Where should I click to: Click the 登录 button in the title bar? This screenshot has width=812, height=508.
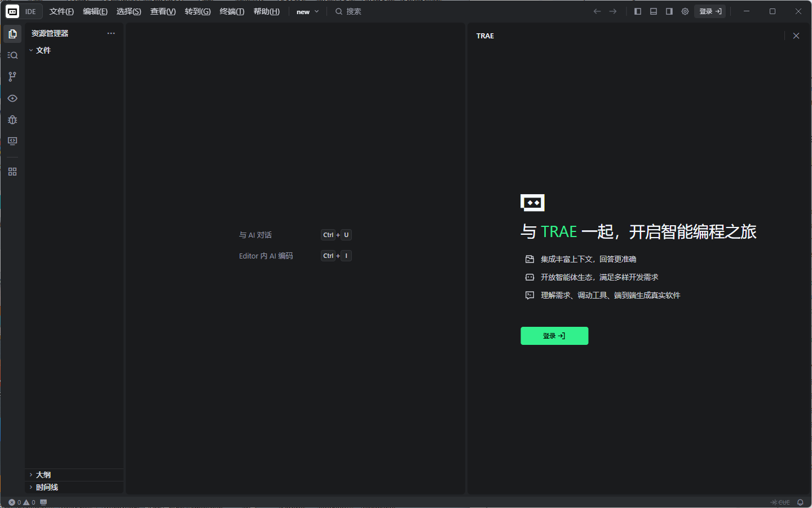(710, 11)
